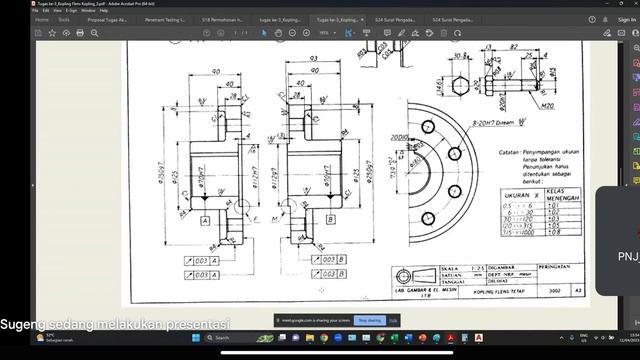The width and height of the screenshot is (640, 360).
Task: Switch to Adobe Acrobat in the taskbar
Action: click(451, 338)
